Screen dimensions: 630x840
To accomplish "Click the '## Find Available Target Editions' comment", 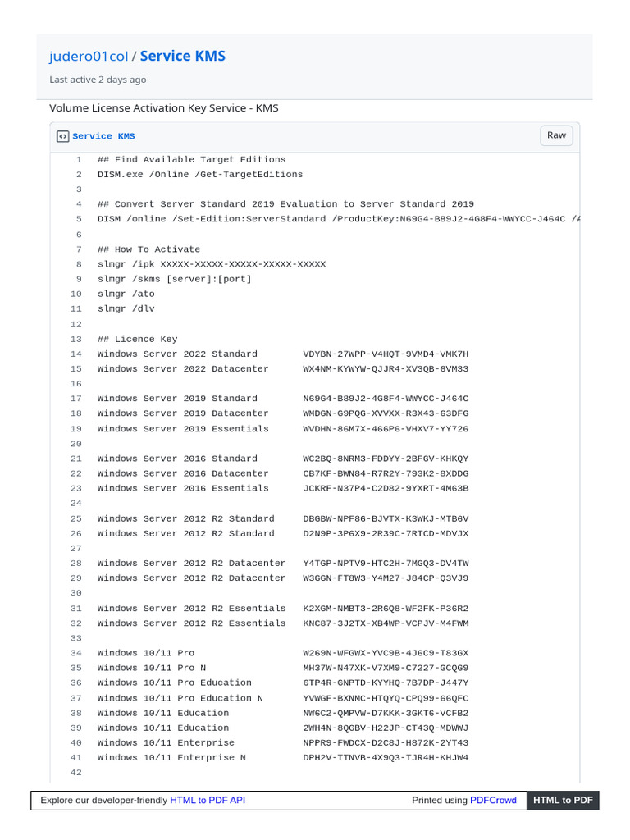I will coord(191,160).
